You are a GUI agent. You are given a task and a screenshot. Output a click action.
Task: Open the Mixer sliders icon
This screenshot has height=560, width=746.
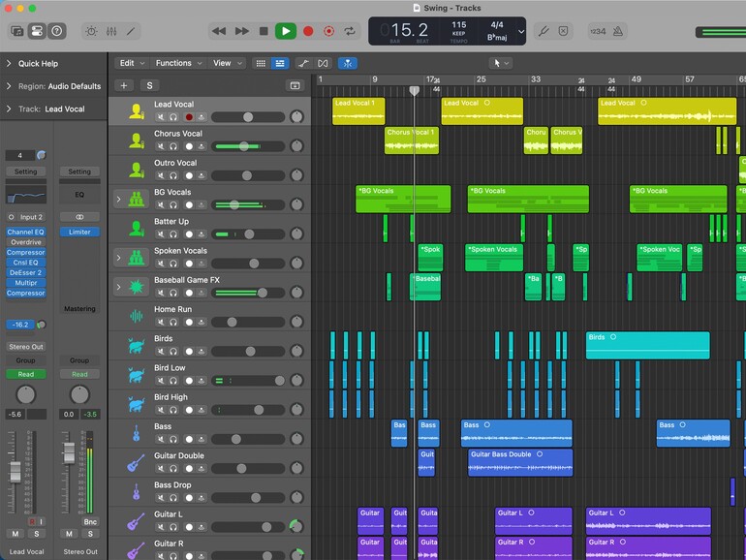(111, 31)
